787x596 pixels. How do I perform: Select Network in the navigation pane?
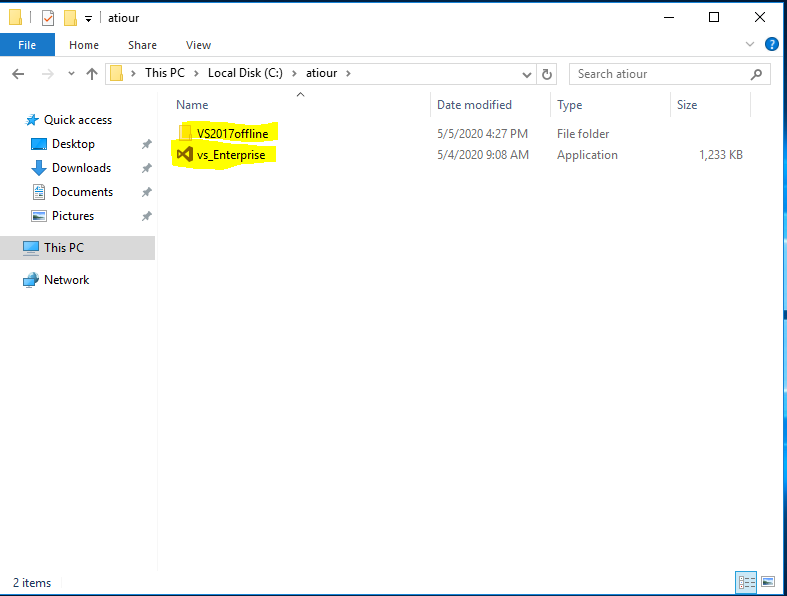pyautogui.click(x=66, y=280)
